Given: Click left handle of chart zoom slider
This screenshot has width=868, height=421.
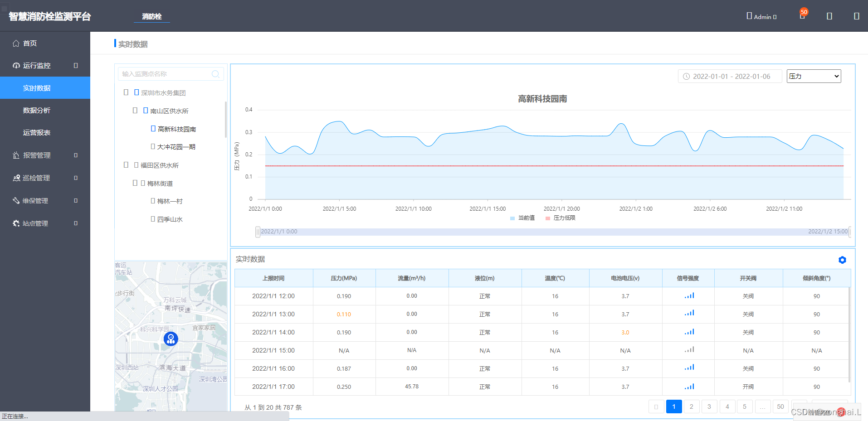Looking at the screenshot, I should [x=258, y=232].
